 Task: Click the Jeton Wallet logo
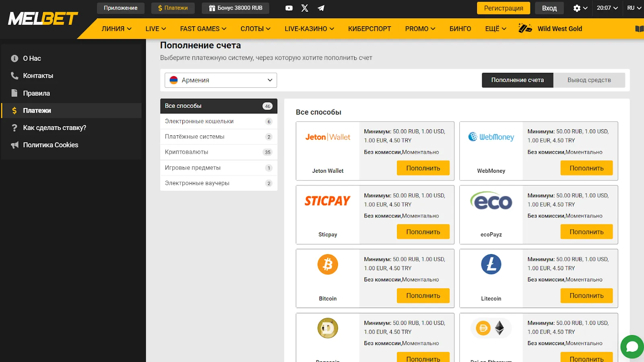tap(328, 137)
